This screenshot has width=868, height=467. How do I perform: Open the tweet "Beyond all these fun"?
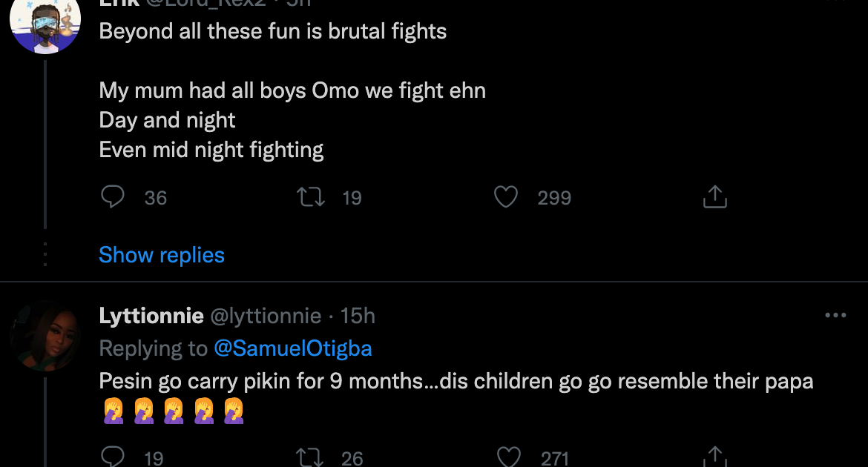coord(273,32)
